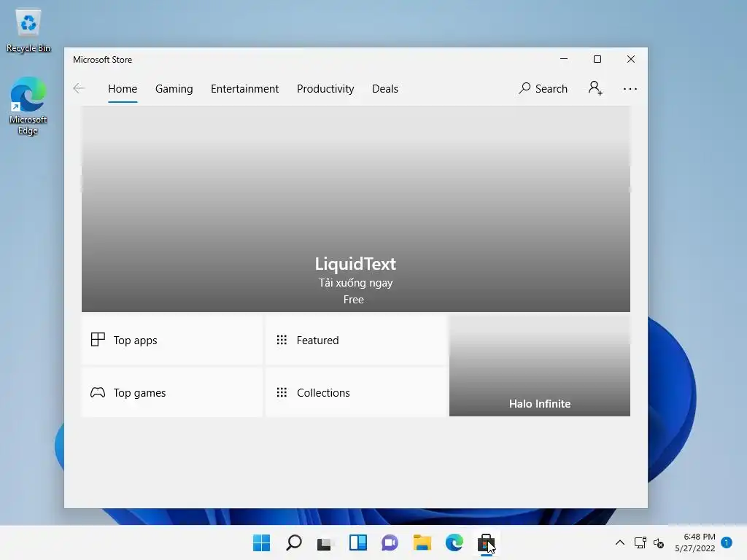Click the Collections dots icon
Image resolution: width=747 pixels, height=560 pixels.
(x=282, y=392)
